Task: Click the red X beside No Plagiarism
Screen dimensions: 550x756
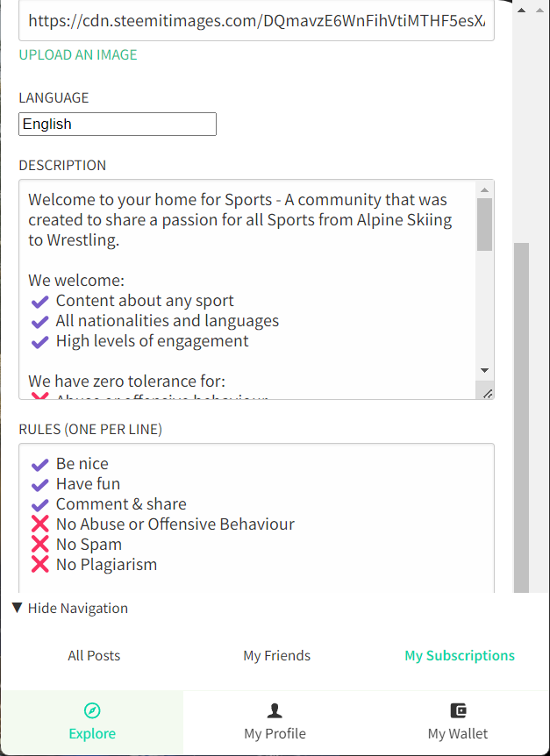Action: pos(39,565)
